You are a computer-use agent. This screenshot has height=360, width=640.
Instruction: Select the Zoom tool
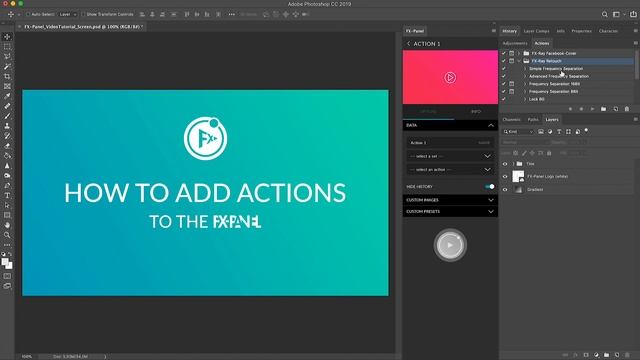(x=7, y=235)
